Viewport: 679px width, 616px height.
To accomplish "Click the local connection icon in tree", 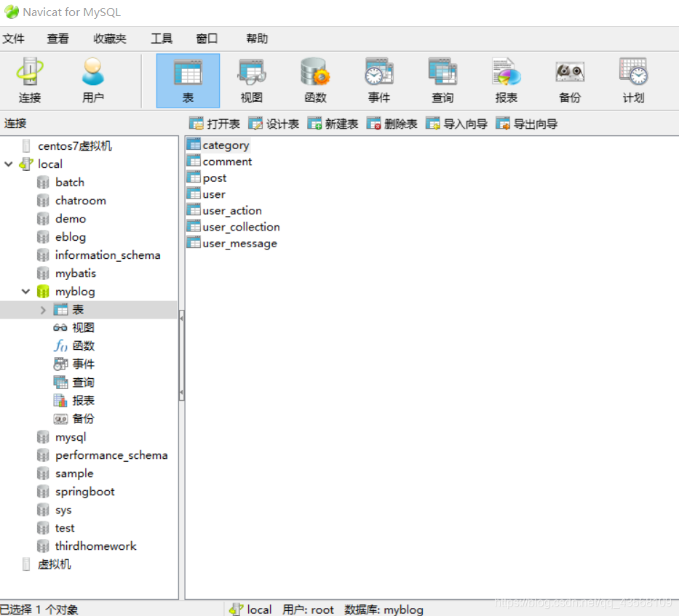I will [x=26, y=164].
